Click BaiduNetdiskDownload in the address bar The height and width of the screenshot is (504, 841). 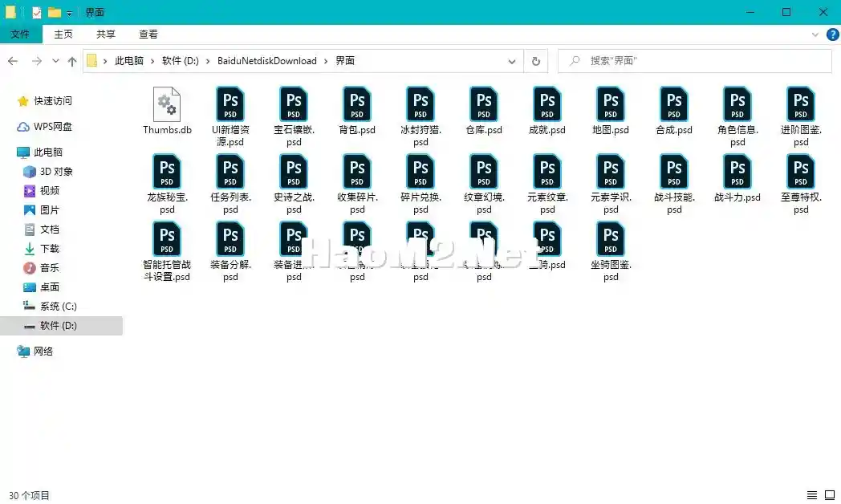pos(266,61)
